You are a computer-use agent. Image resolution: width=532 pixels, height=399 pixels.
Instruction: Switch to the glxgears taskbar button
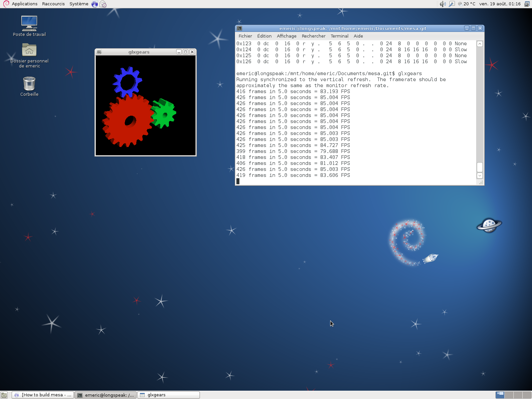point(169,395)
